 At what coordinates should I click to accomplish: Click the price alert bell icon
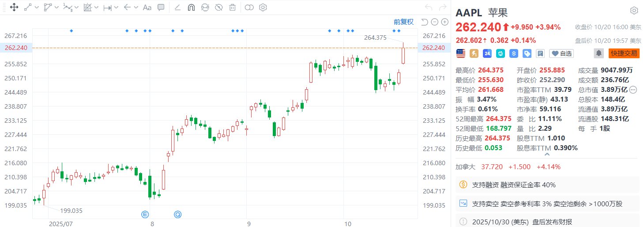[599, 53]
